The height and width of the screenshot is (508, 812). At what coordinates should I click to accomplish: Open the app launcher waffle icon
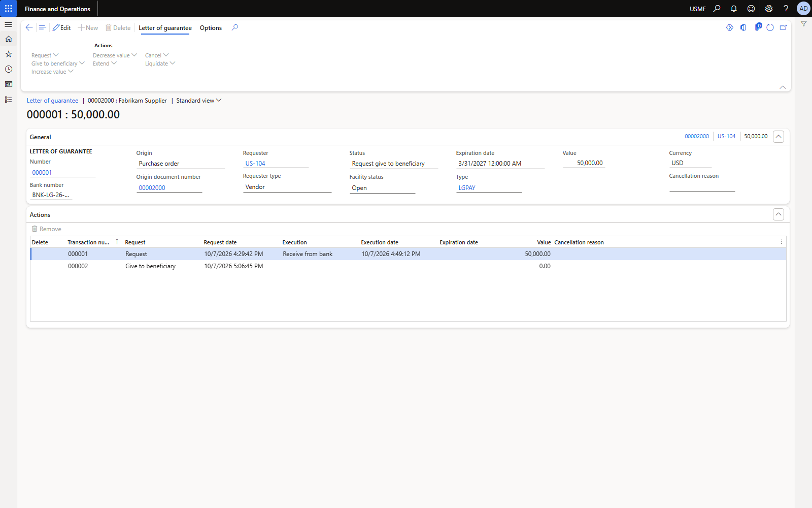(9, 9)
